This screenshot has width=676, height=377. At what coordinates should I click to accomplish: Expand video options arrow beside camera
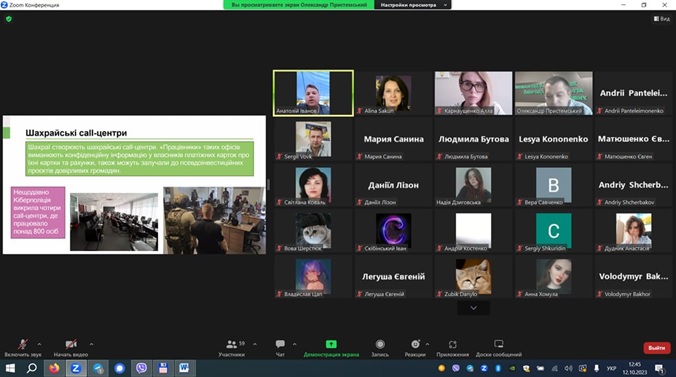point(91,344)
